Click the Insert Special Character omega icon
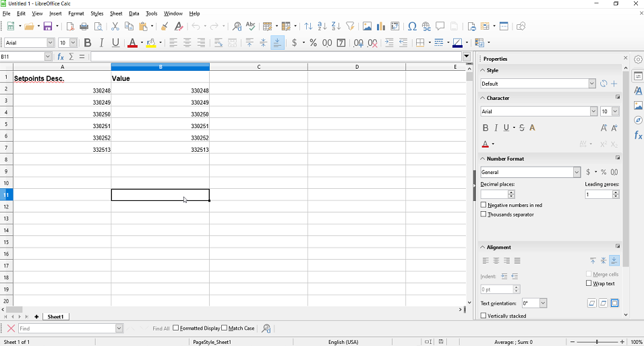This screenshot has height=346, width=644. (412, 26)
